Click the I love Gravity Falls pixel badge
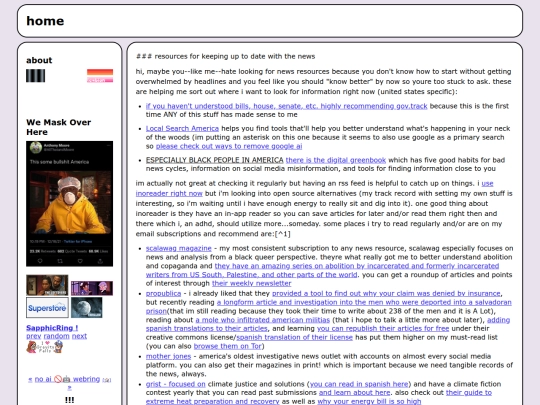 (45, 347)
